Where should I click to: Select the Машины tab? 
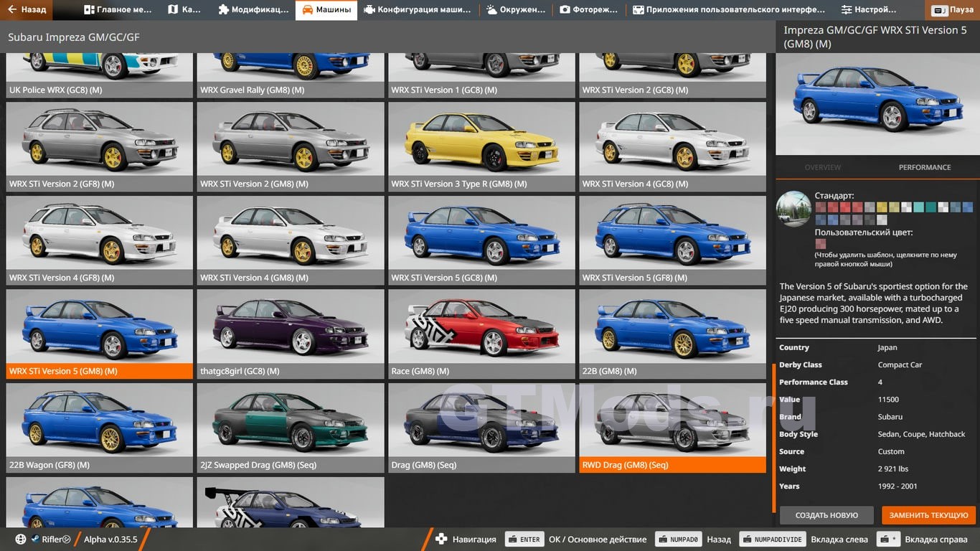click(326, 10)
